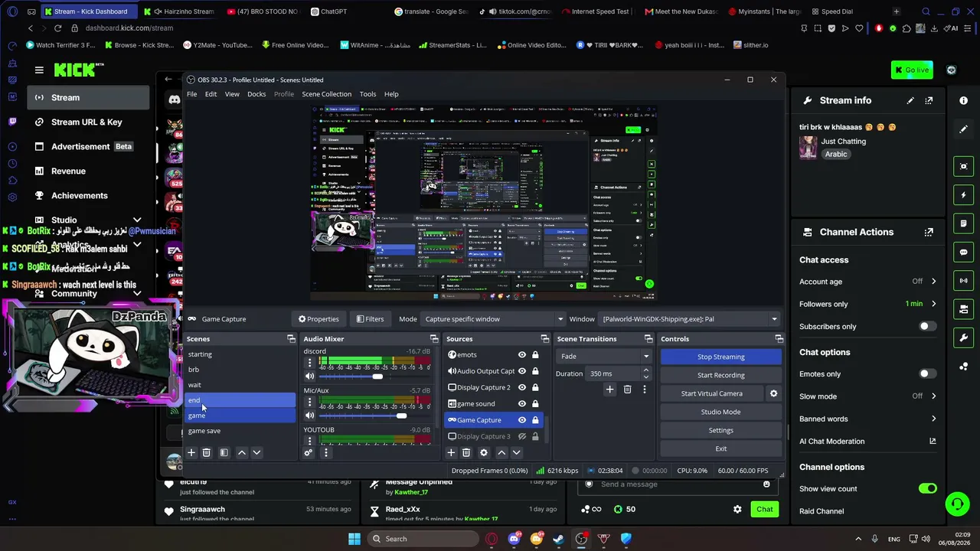Adjust the discord volume slider
Viewport: 980px width, 551px height.
377,377
